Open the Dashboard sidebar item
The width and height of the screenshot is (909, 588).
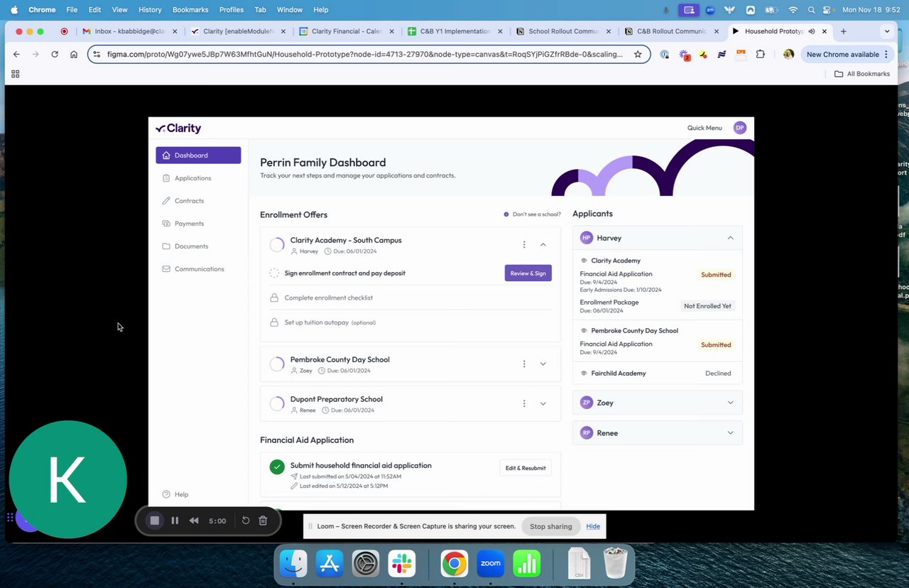198,155
